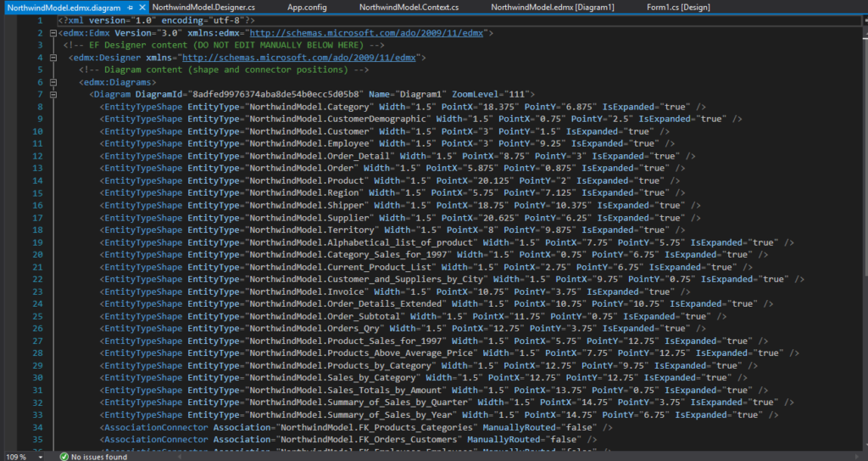This screenshot has height=461, width=868.
Task: Click NorthwindModel.Territory entity type
Action: point(312,230)
